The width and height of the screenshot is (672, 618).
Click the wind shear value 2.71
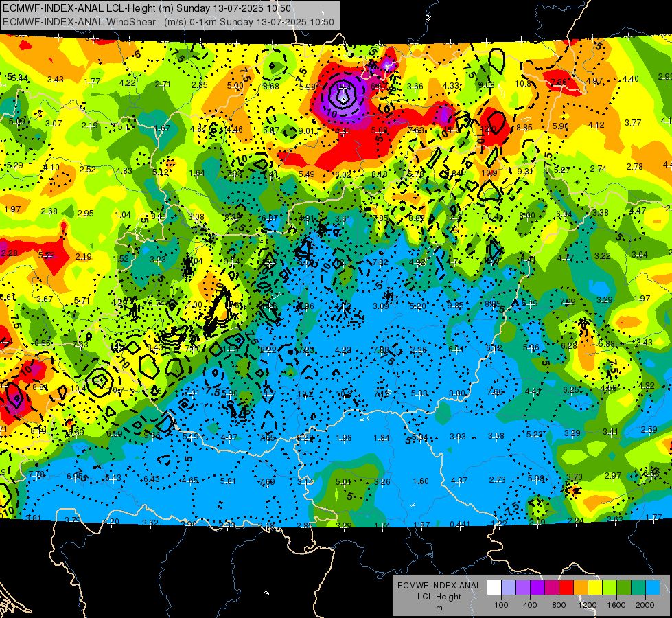(163, 84)
